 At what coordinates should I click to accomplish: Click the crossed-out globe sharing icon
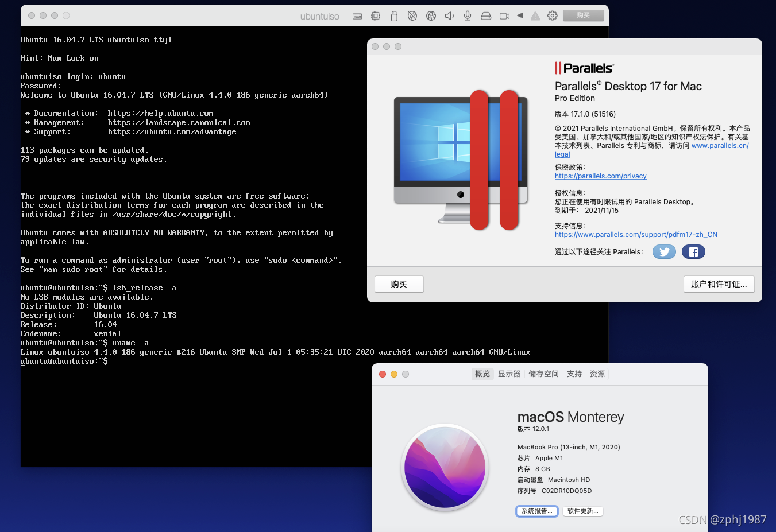412,16
